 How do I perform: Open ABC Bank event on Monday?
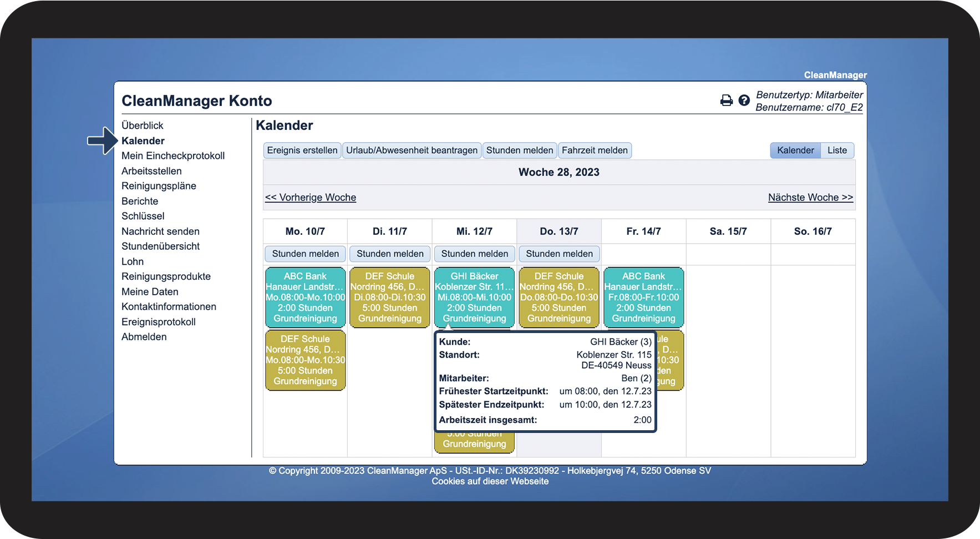click(306, 297)
